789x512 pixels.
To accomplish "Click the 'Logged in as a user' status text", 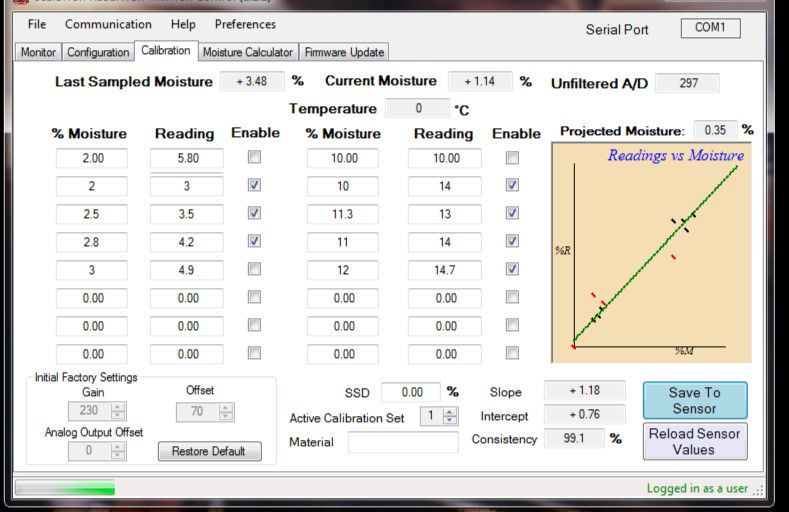I will [x=697, y=488].
